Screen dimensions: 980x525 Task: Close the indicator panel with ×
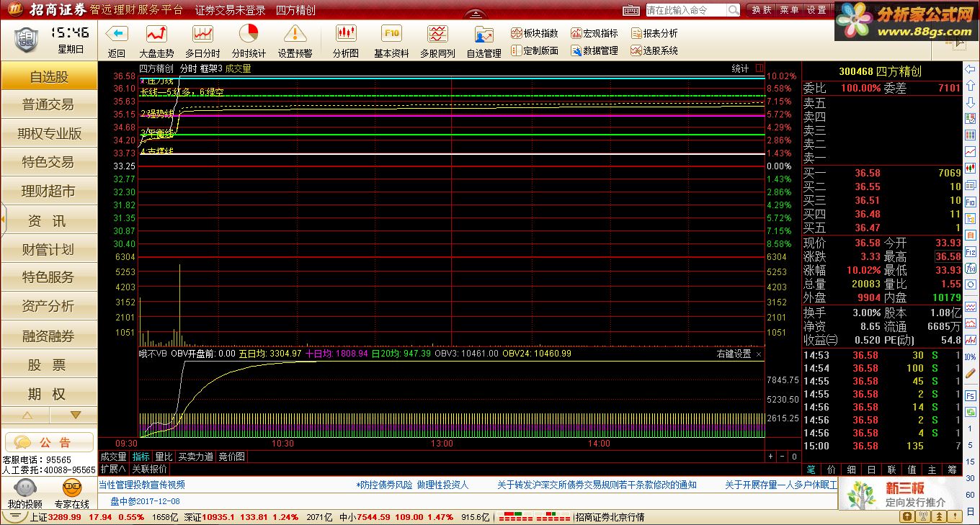click(x=759, y=354)
